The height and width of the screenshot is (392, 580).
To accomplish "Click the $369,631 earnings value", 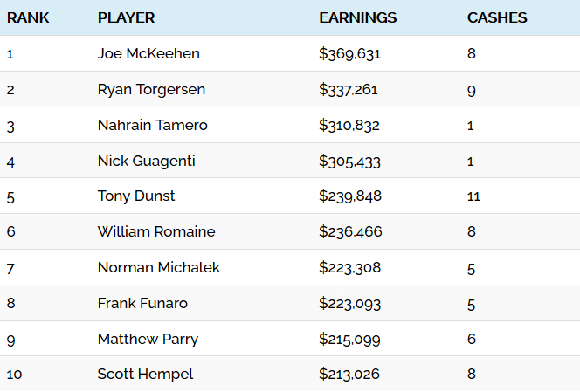I will (x=349, y=54).
